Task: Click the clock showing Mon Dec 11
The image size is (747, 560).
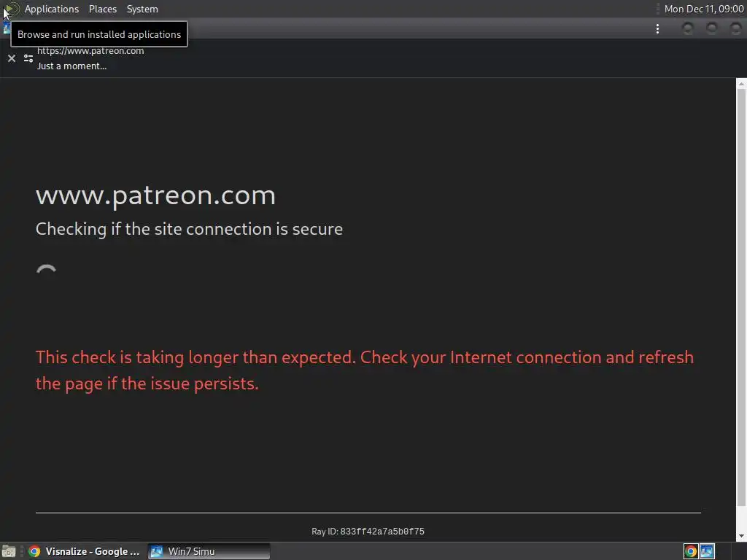Action: tap(704, 9)
